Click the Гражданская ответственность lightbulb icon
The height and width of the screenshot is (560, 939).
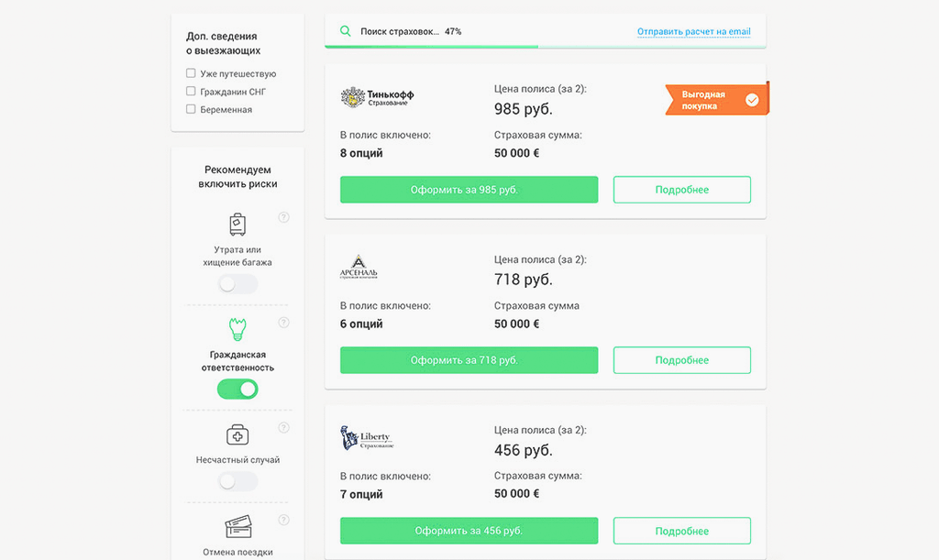(x=238, y=329)
